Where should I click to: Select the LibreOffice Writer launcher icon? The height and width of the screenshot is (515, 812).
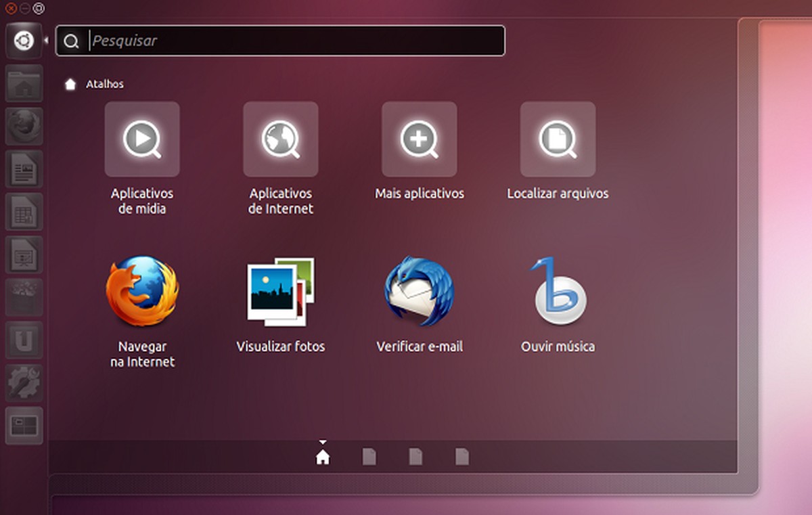point(24,169)
